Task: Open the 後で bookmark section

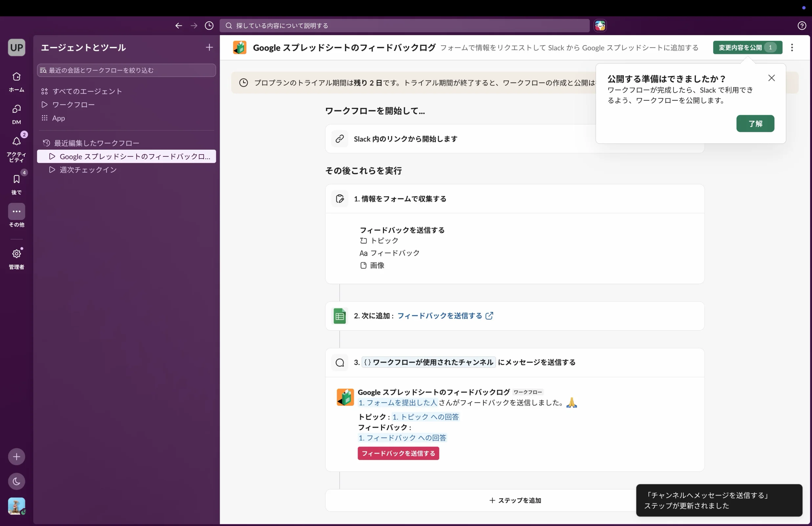Action: point(16,184)
